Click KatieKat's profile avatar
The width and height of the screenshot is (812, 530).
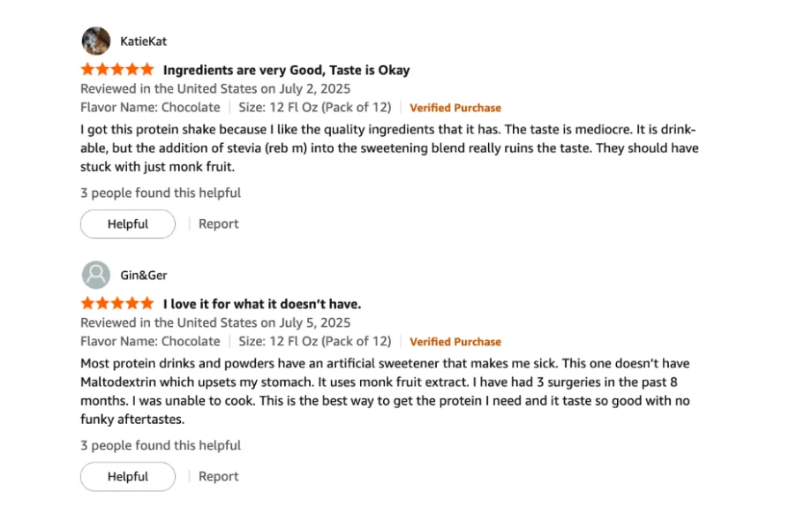(x=96, y=41)
